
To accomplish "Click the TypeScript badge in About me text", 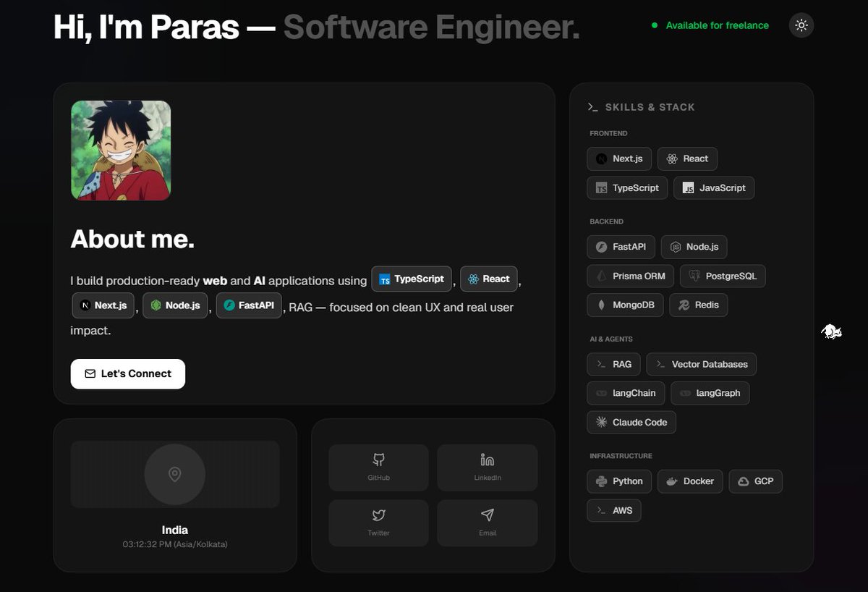I will point(412,279).
